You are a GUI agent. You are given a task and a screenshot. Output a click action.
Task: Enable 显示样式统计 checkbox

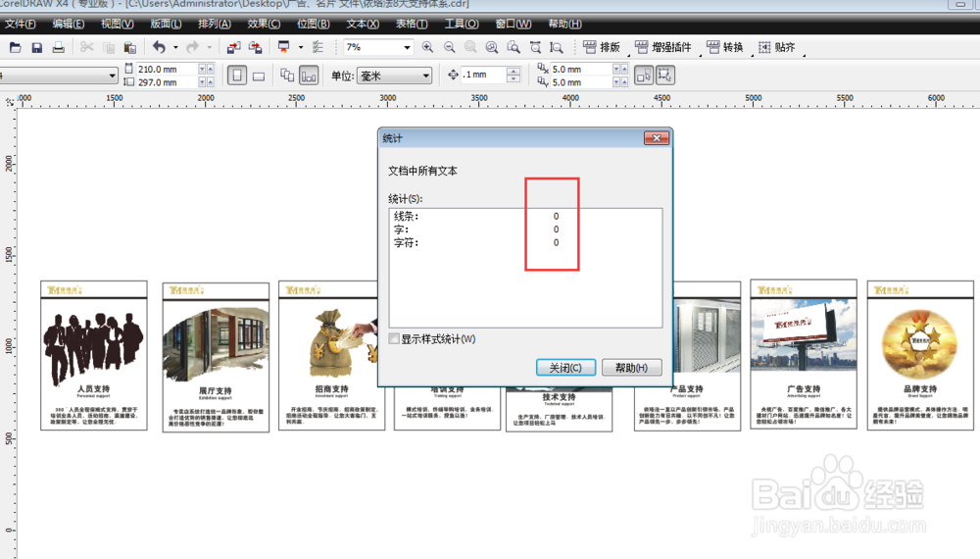click(x=394, y=339)
